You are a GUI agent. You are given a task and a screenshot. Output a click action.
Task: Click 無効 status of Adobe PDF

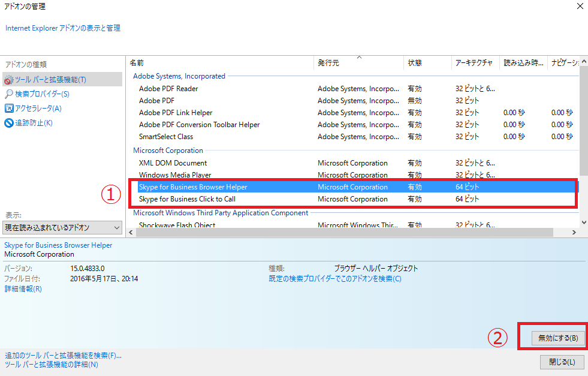point(415,101)
